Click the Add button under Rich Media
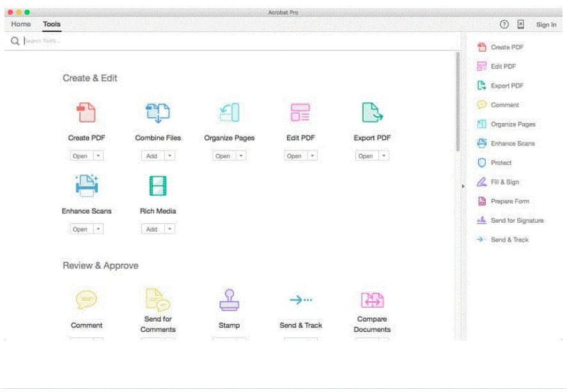The image size is (567, 392). [x=153, y=229]
